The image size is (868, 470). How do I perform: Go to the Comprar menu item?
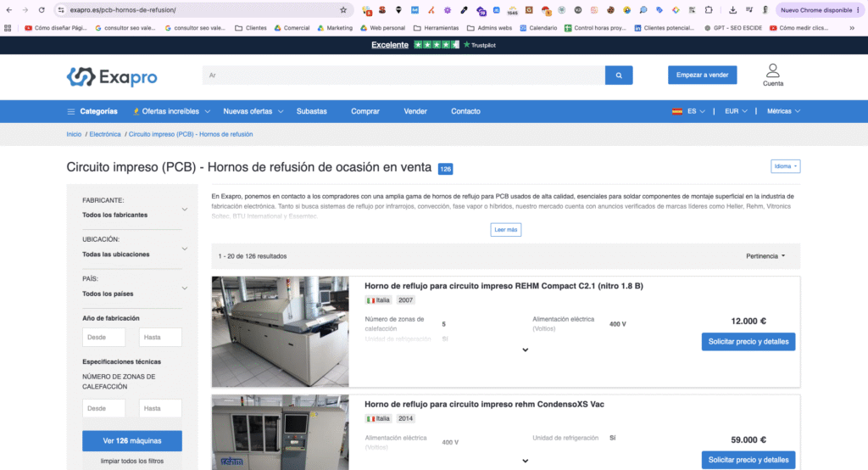tap(365, 111)
